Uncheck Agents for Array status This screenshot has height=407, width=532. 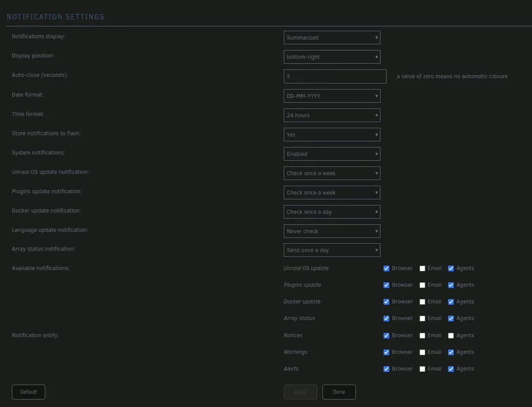(451, 319)
